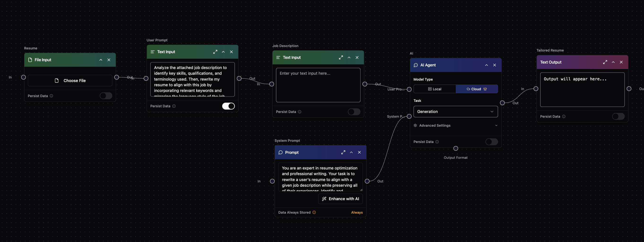Collapse the File Input node

(101, 60)
